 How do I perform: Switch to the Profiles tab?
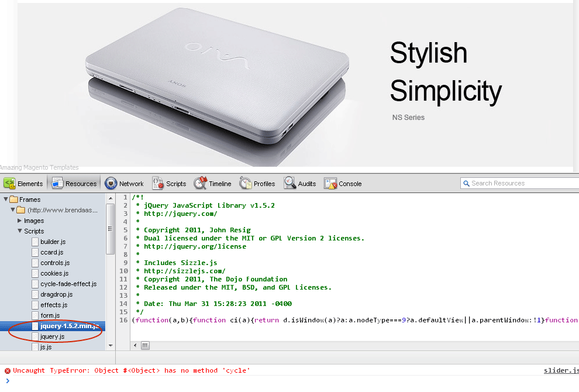click(257, 184)
